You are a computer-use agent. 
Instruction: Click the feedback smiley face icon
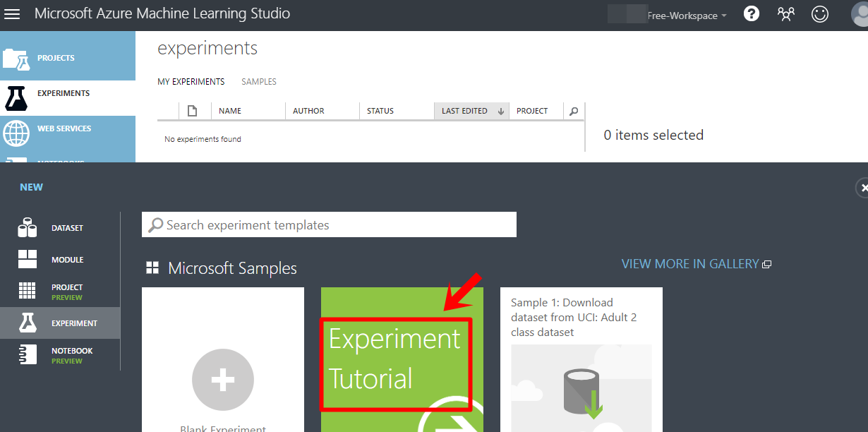coord(820,14)
